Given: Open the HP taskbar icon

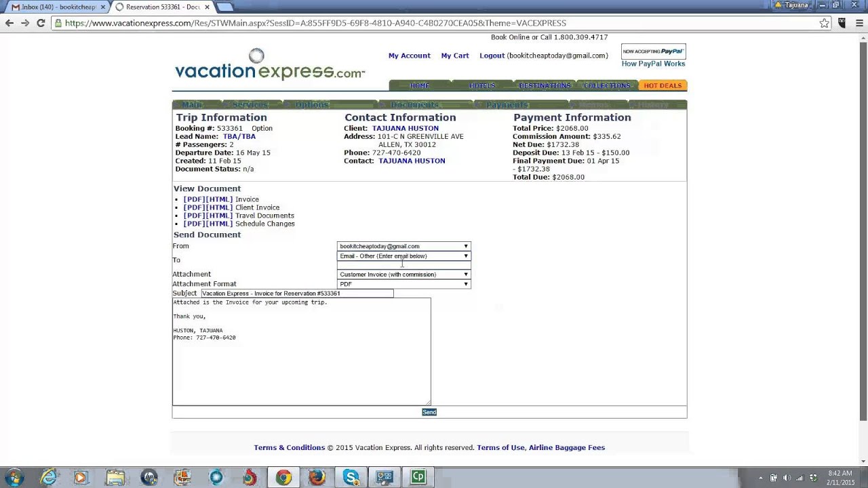Looking at the screenshot, I should 149,477.
